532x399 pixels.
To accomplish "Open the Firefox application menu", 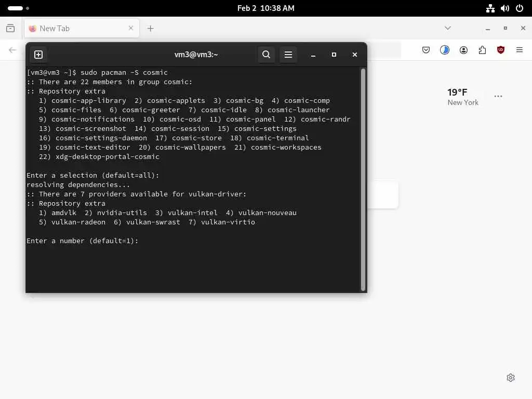I will point(520,50).
